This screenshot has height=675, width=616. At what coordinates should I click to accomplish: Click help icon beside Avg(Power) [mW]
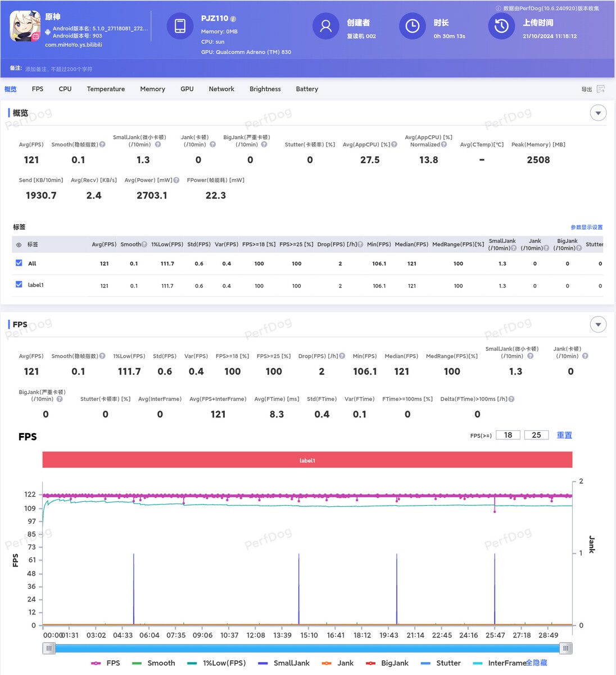(176, 181)
